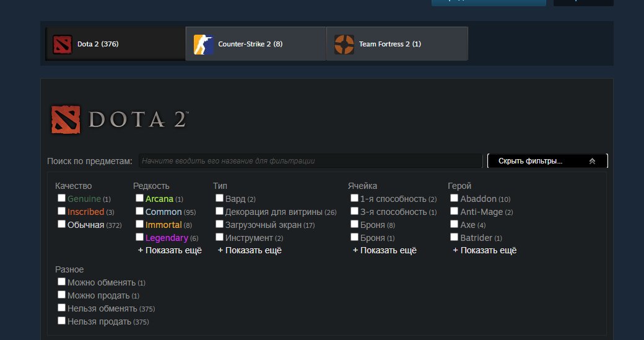Select Броня (8) slot checkbox

tap(354, 224)
